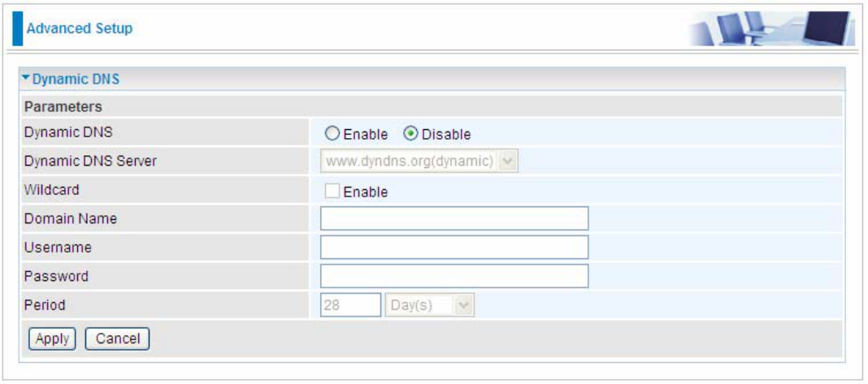868x384 pixels.
Task: Click the Wildcard row label
Action: [x=51, y=190]
